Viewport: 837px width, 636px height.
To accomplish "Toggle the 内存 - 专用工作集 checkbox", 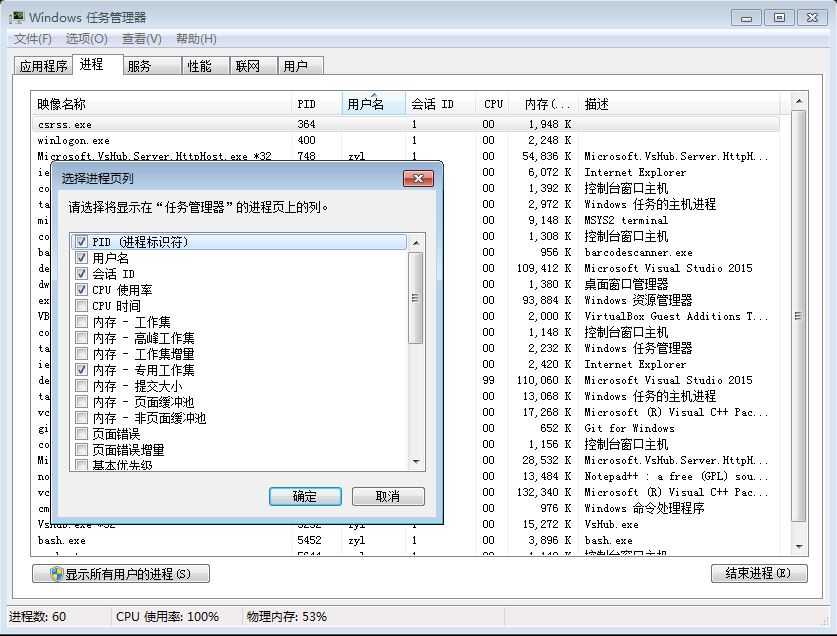I will click(x=82, y=370).
